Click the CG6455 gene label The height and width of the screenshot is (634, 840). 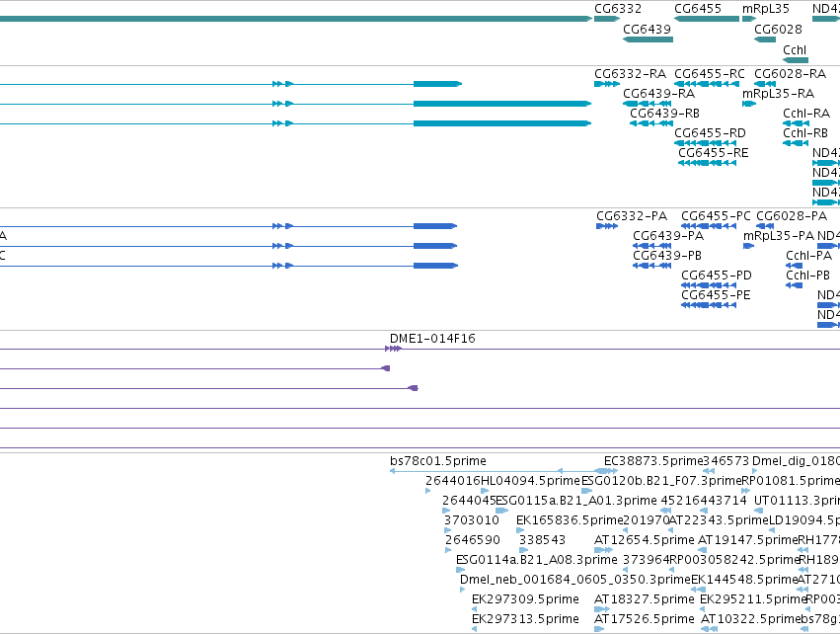point(698,9)
